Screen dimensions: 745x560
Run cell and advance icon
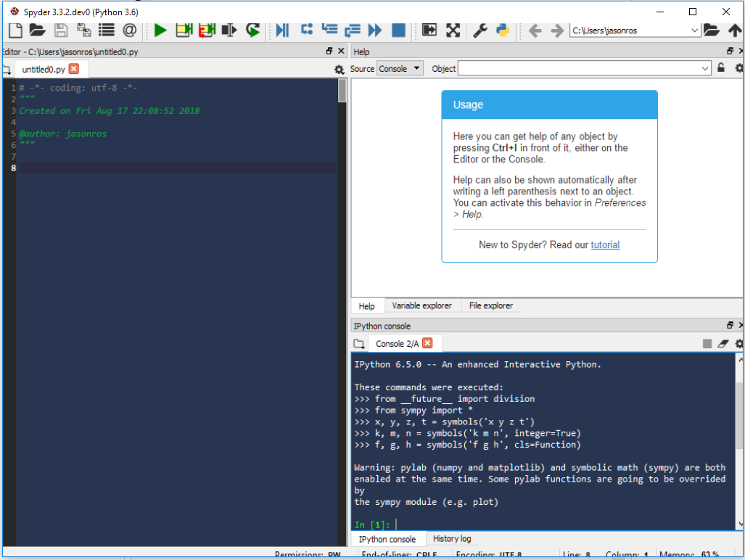click(207, 30)
